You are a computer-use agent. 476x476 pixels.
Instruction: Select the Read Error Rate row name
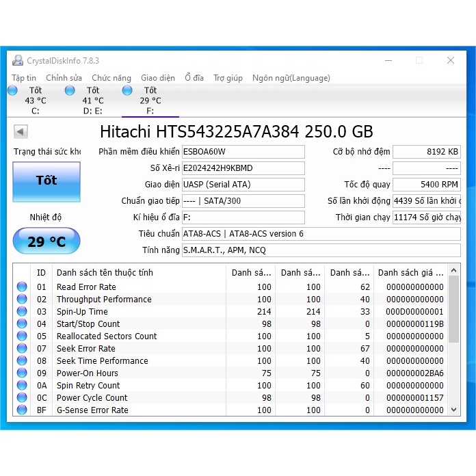tap(86, 287)
